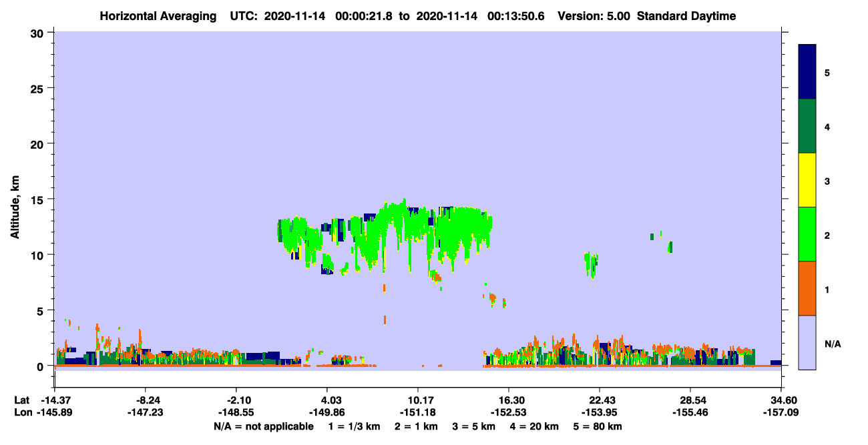This screenshot has width=868, height=445.
Task: Select the bright green color bar segment labeled 2
Action: (807, 234)
